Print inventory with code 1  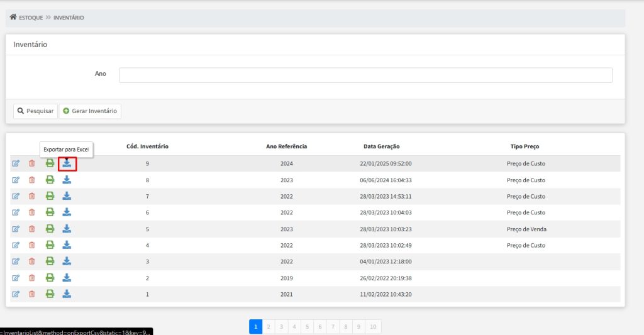50,294
